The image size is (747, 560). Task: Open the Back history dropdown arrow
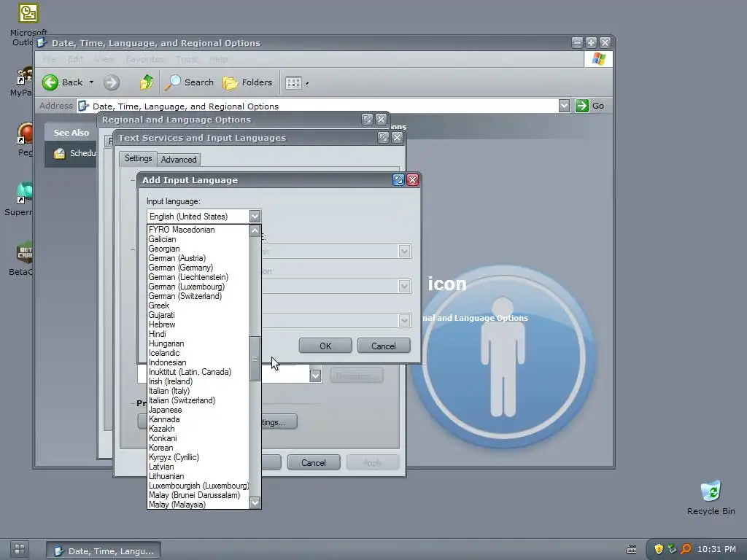coord(91,82)
